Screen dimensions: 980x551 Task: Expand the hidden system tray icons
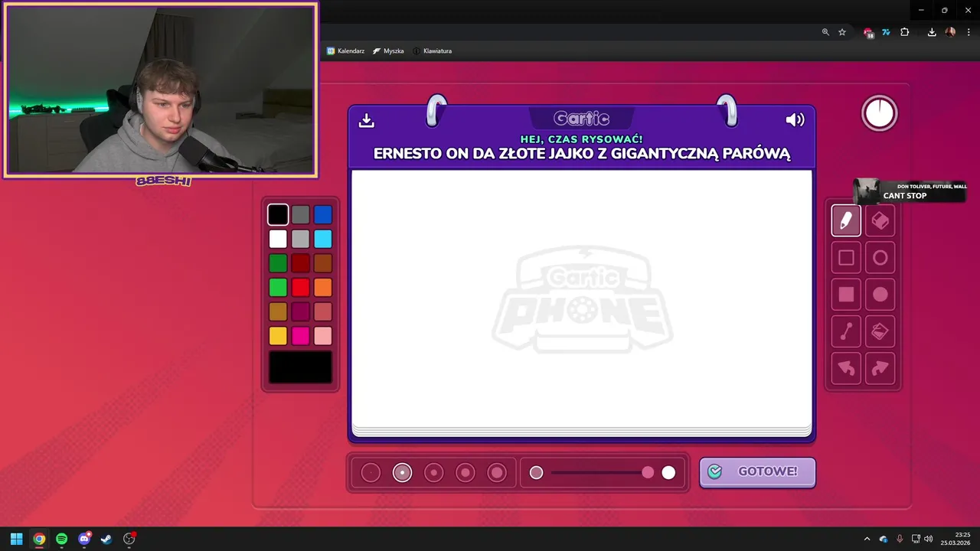pos(867,539)
